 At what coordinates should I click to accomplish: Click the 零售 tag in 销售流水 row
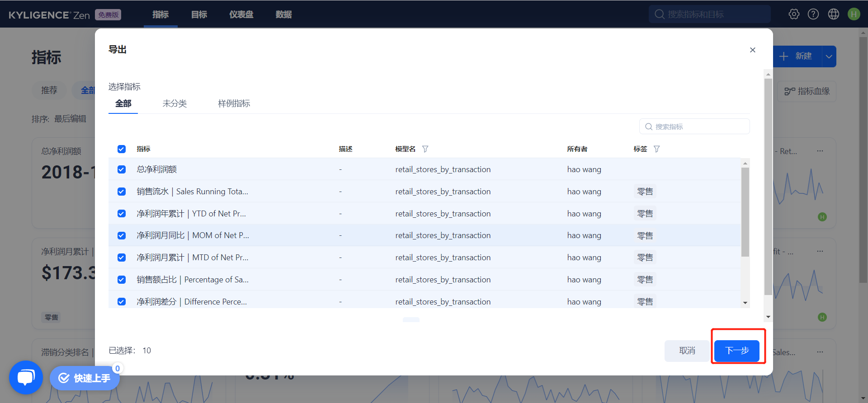pos(645,192)
